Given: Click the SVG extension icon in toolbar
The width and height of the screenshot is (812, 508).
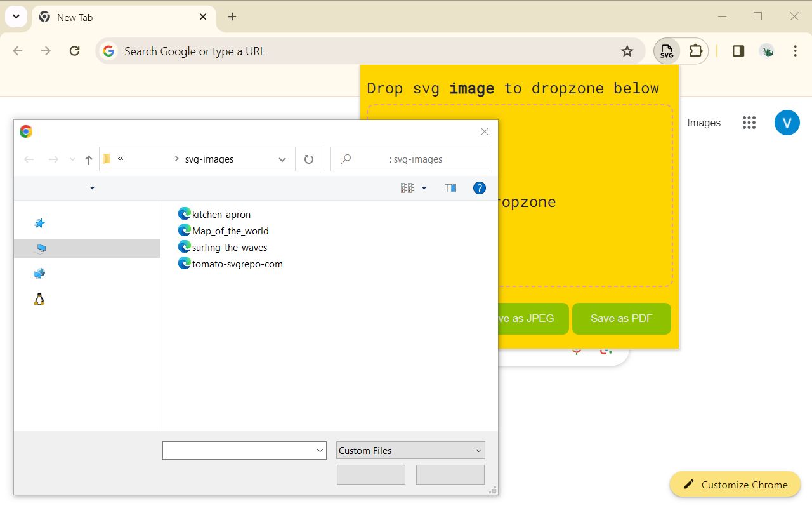Looking at the screenshot, I should 667,51.
